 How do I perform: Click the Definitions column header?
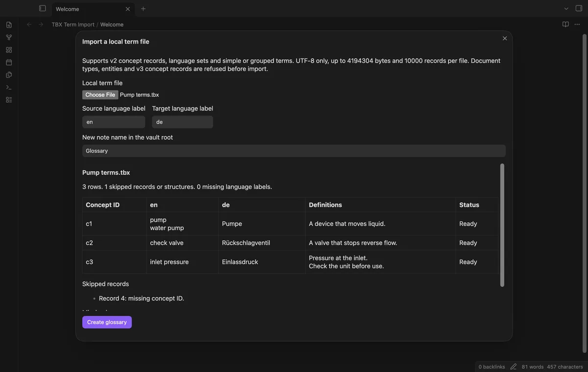380,205
